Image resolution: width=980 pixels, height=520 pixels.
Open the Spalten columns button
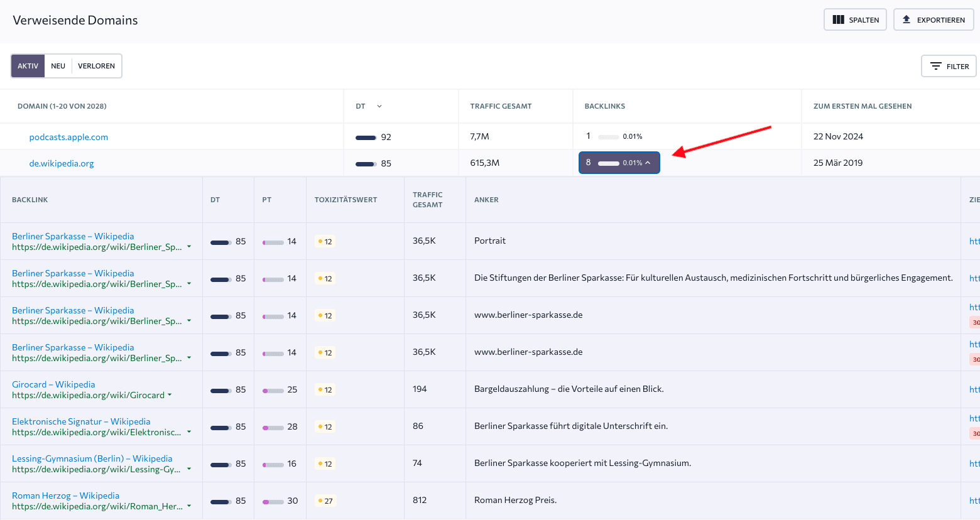coord(855,19)
